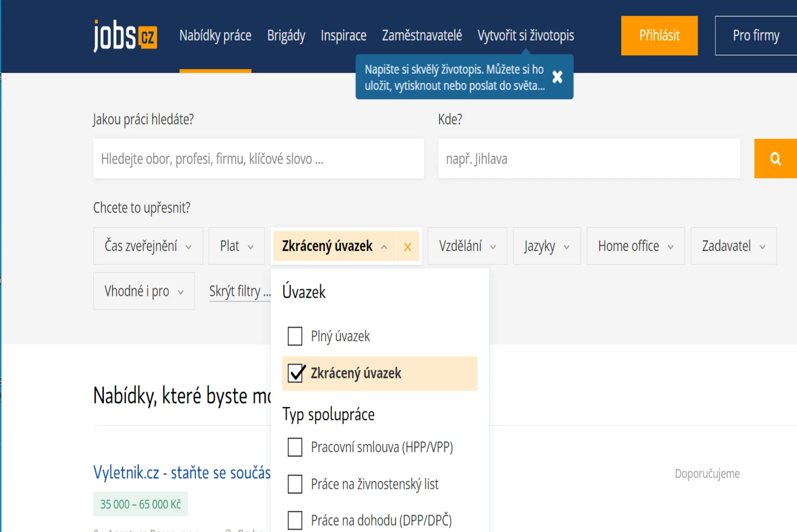The height and width of the screenshot is (532, 797).
Task: Click the Doporučujeme label
Action: pos(707,474)
